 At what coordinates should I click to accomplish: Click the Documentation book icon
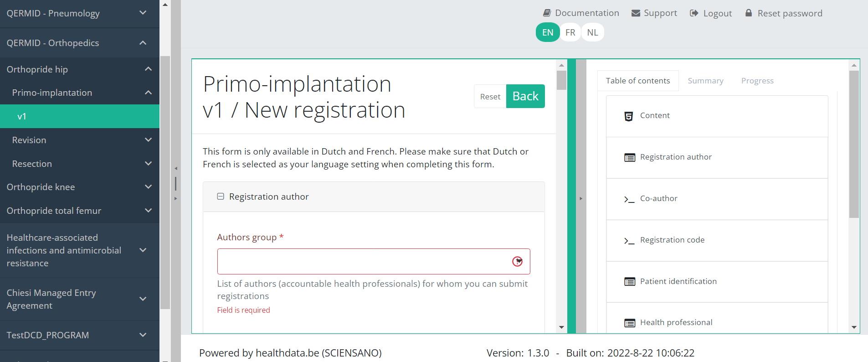click(x=547, y=13)
